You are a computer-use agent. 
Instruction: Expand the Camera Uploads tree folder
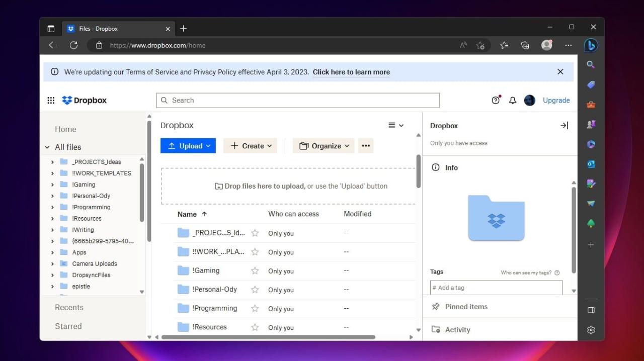pyautogui.click(x=52, y=263)
